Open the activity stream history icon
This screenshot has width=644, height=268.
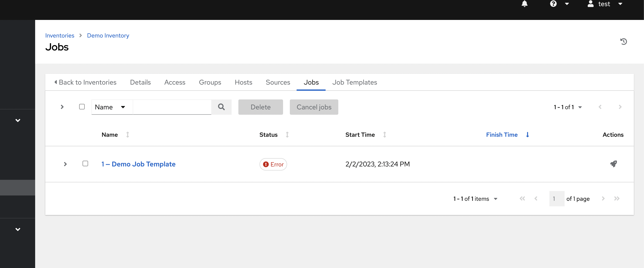(x=623, y=42)
